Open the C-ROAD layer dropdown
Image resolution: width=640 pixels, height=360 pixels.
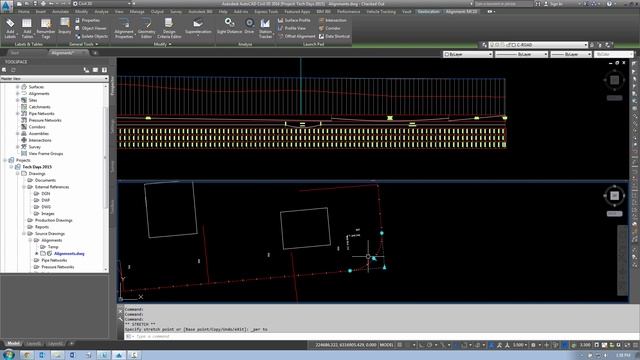click(538, 45)
